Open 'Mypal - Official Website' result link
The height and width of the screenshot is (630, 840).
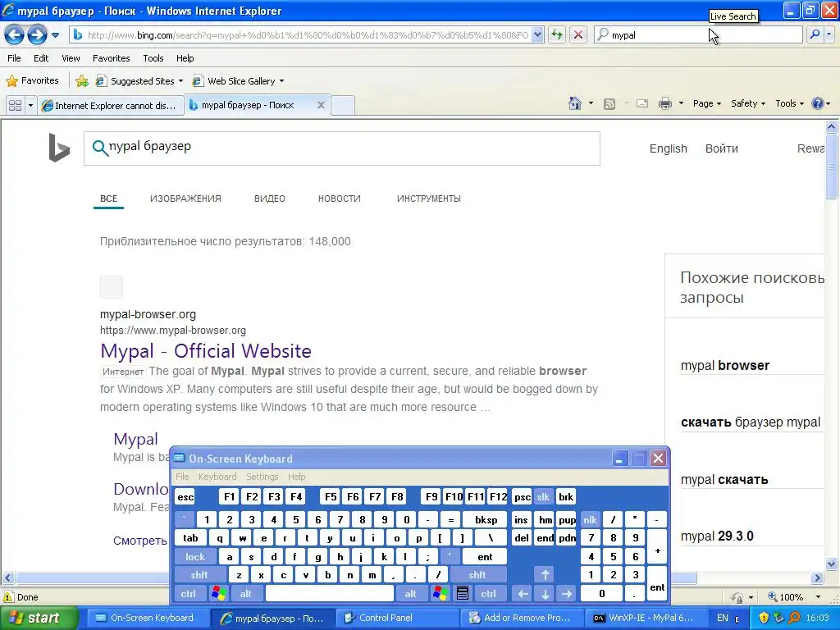pos(206,351)
